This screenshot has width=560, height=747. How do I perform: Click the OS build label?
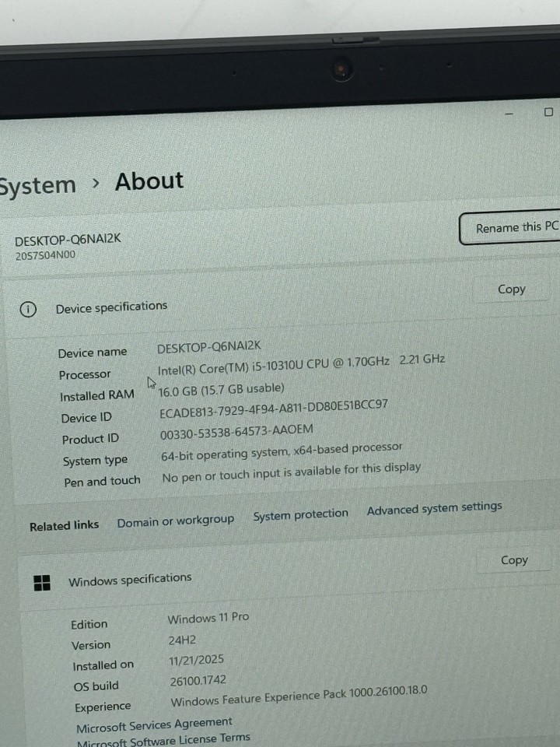[x=96, y=686]
